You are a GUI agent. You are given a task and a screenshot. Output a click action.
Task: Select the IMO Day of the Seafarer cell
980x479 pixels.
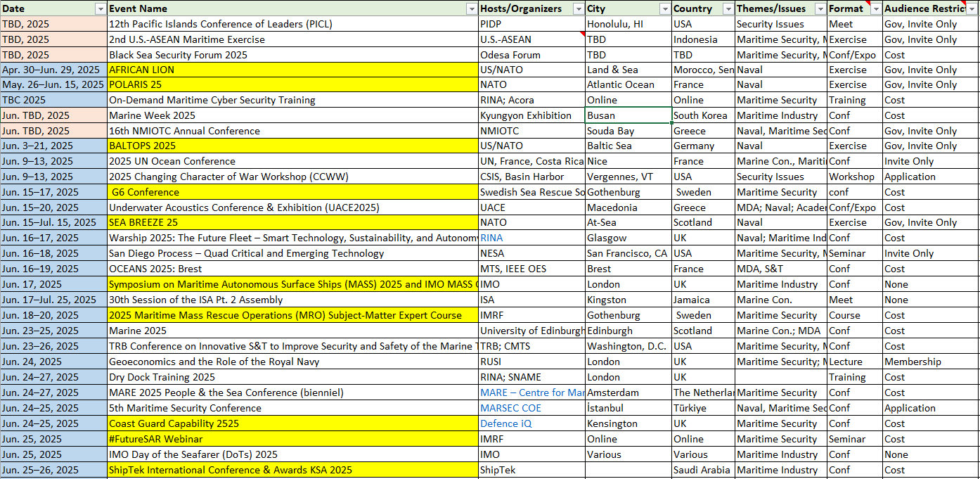(292, 454)
